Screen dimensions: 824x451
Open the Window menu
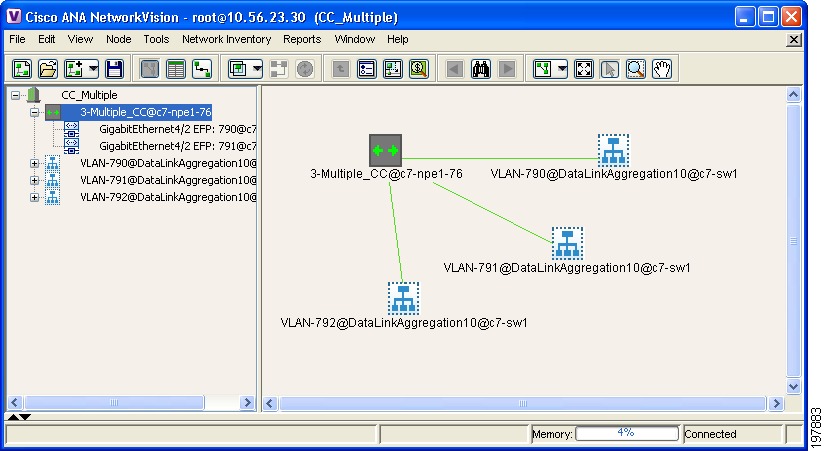click(355, 39)
